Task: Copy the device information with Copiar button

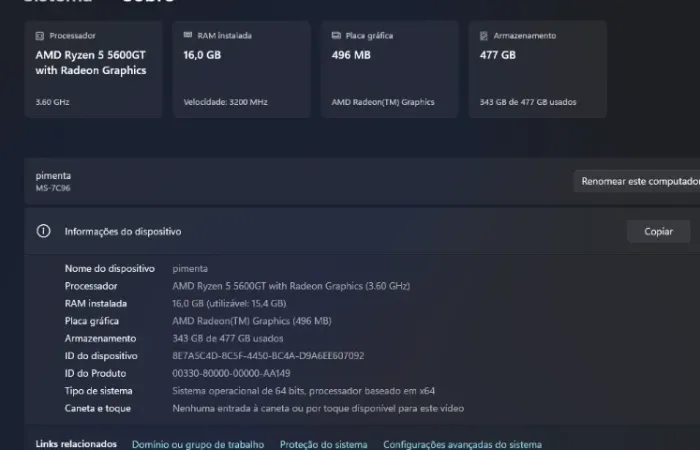Action: point(658,231)
